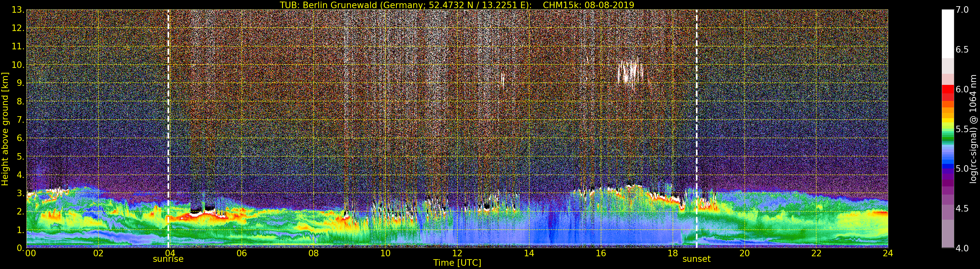Click the 'log(rc-signal) @ 1064 nm' colorbar label
Screen dimensions: 980x269
click(973, 129)
